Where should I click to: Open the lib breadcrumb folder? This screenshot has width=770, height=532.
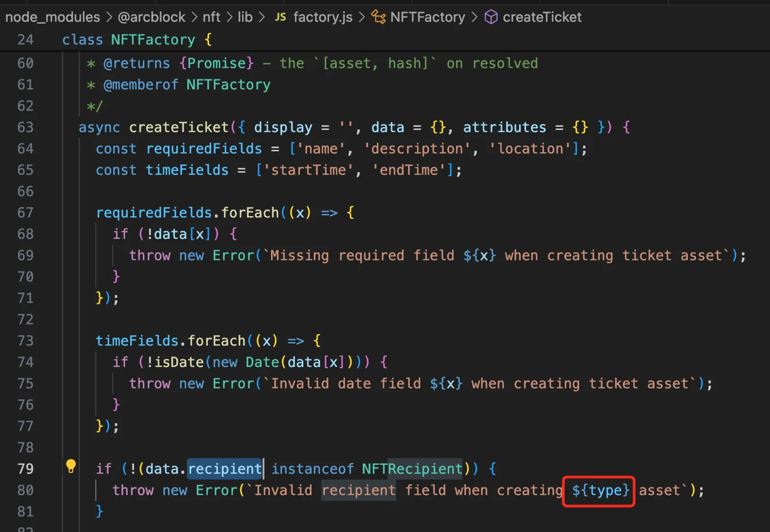(x=245, y=17)
